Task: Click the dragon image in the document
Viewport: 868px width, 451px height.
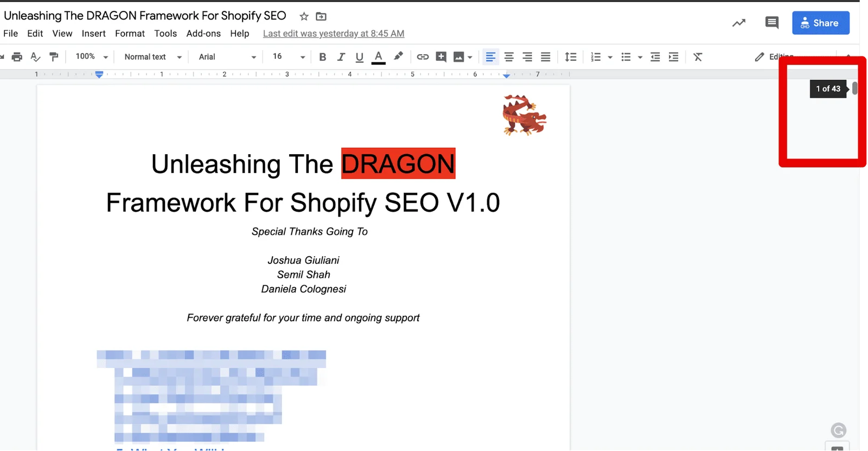Action: pos(524,115)
